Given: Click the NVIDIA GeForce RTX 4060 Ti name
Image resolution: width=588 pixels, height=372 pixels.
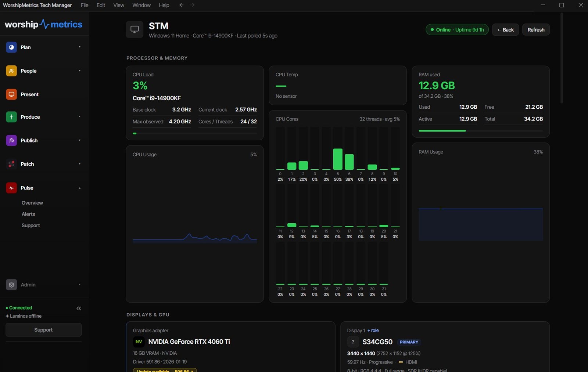Looking at the screenshot, I should point(189,342).
